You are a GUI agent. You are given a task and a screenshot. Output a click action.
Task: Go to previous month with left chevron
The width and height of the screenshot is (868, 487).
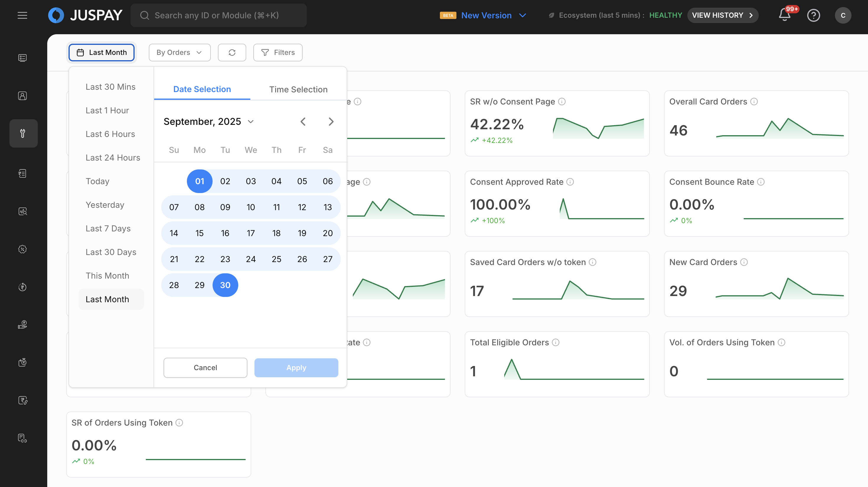point(303,122)
